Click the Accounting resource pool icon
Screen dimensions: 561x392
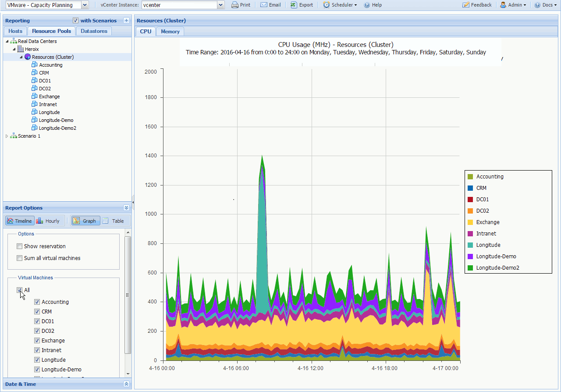pyautogui.click(x=35, y=65)
